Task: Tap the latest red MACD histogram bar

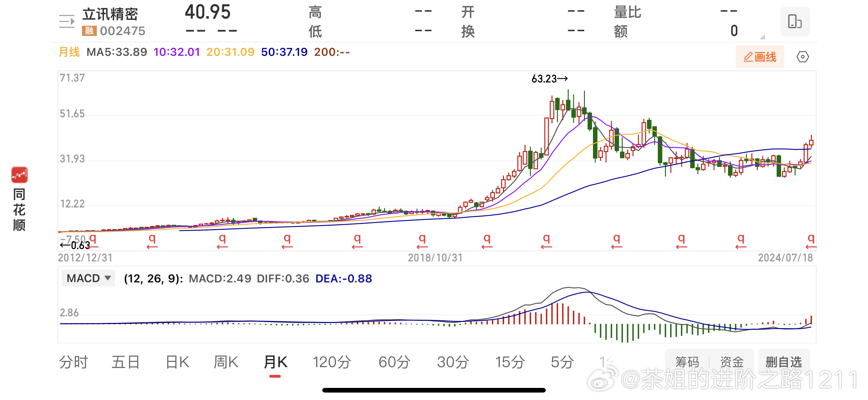Action: point(811,320)
